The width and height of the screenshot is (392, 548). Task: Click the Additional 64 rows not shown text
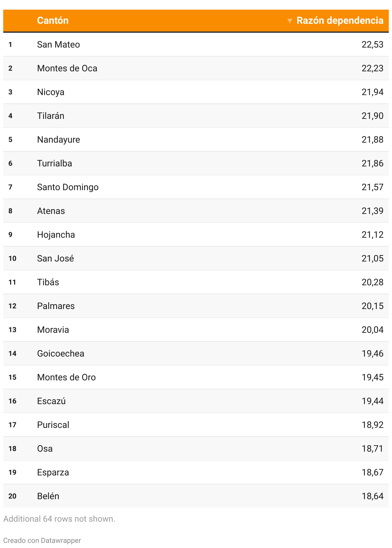click(x=59, y=519)
